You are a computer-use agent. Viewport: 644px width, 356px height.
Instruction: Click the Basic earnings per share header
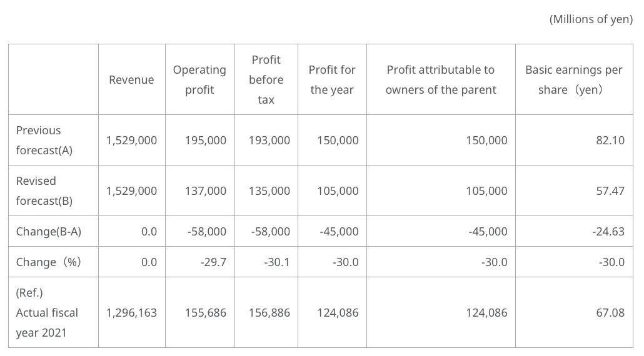[573, 79]
